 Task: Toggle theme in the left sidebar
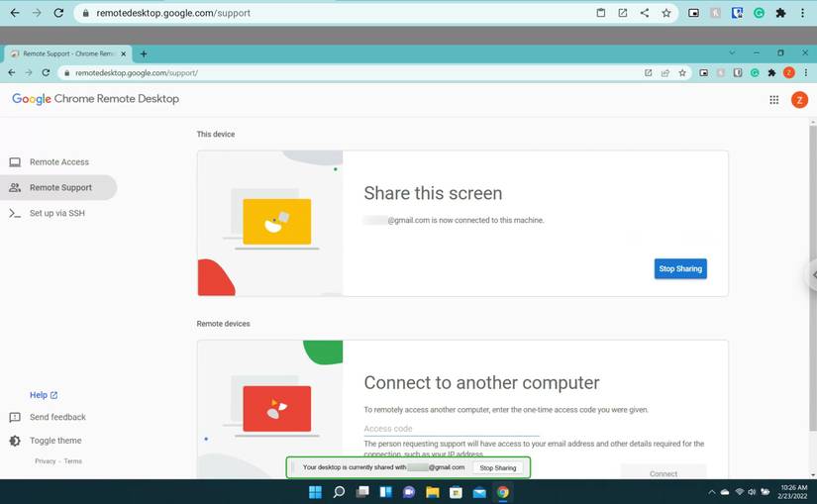[x=55, y=441]
